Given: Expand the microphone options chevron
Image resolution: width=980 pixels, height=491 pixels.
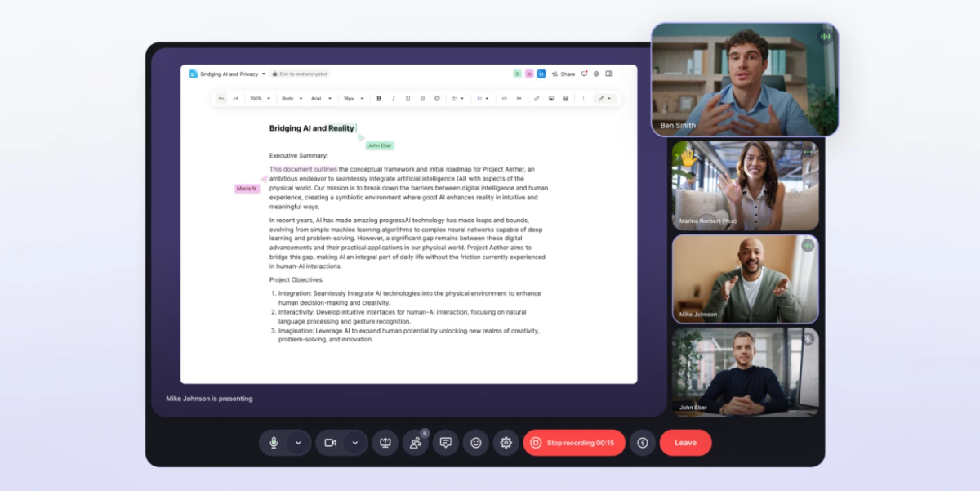Looking at the screenshot, I should 298,443.
